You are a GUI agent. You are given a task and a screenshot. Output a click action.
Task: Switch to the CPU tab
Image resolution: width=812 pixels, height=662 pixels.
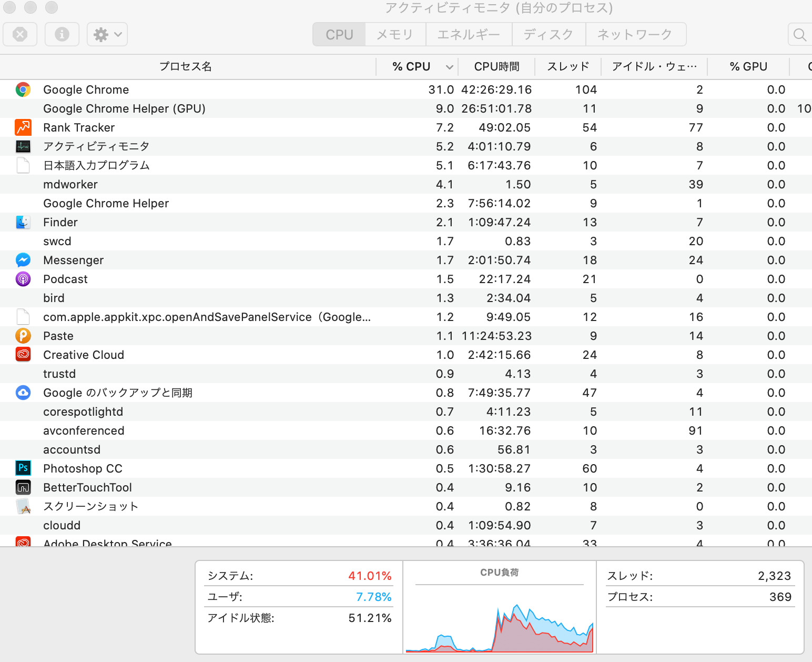coord(339,35)
